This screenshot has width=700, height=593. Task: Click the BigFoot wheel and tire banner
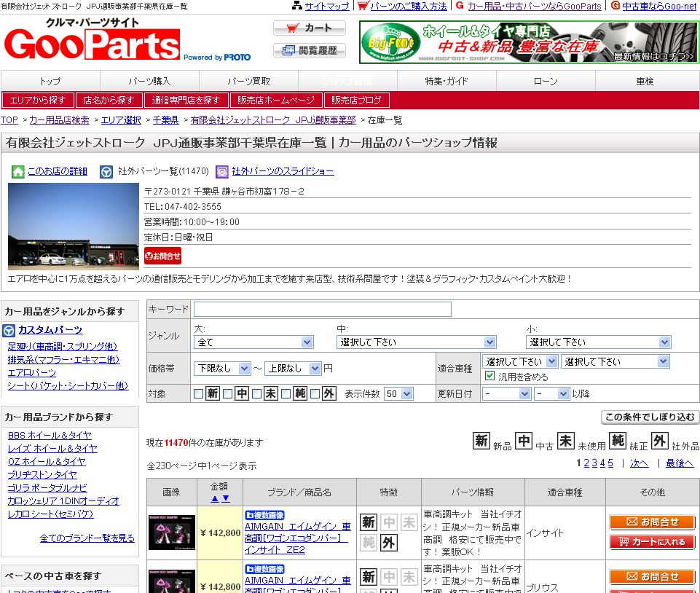(529, 42)
